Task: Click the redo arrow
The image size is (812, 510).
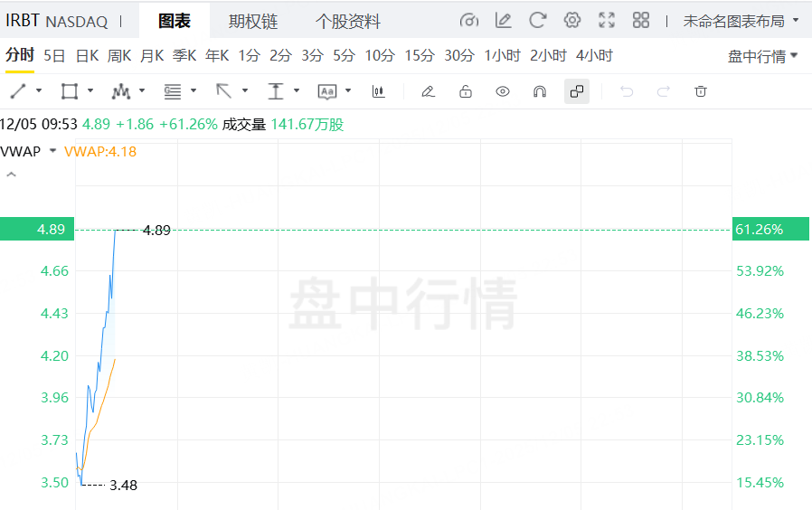Action: pos(664,91)
